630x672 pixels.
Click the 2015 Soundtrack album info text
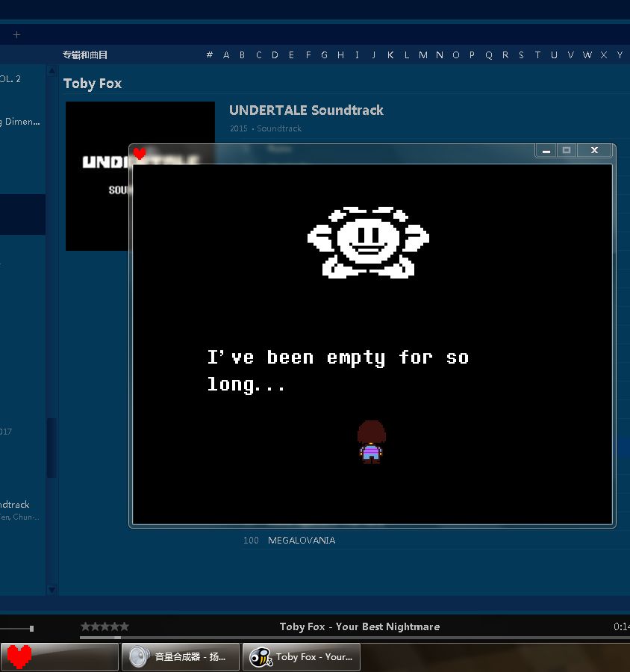(x=265, y=128)
